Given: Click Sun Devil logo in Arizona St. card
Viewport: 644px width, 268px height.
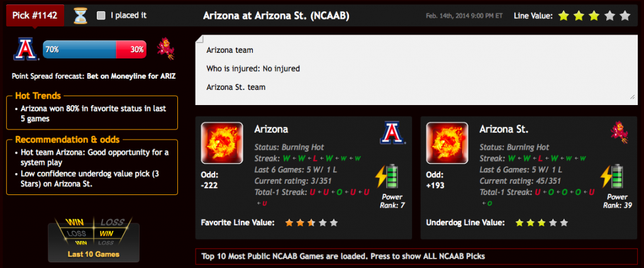Looking at the screenshot, I should pos(619,132).
